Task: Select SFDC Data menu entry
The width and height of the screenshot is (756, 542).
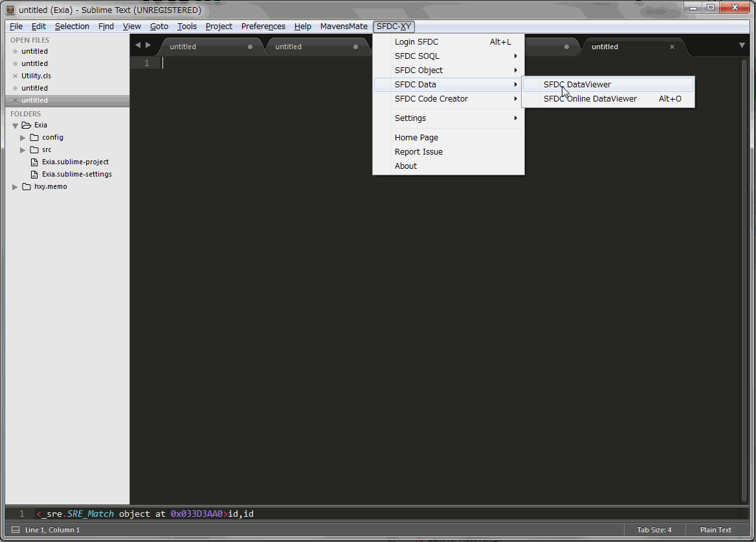Action: point(449,84)
